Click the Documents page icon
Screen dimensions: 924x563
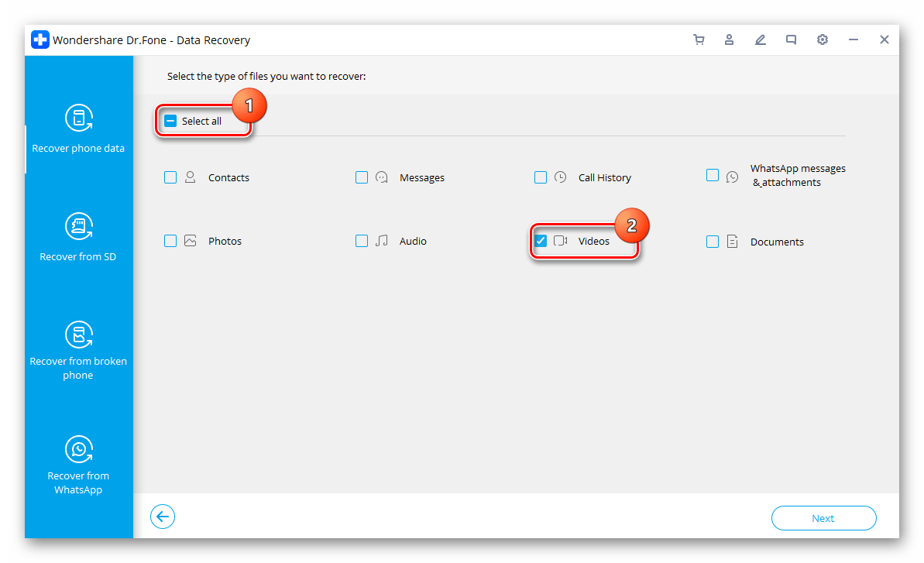[732, 242]
